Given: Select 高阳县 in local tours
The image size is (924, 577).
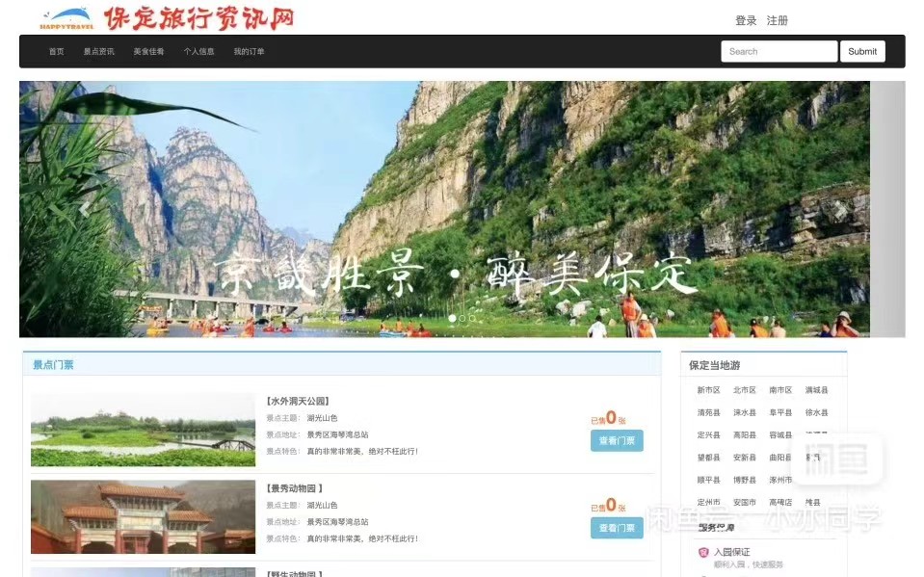Looking at the screenshot, I should [744, 435].
